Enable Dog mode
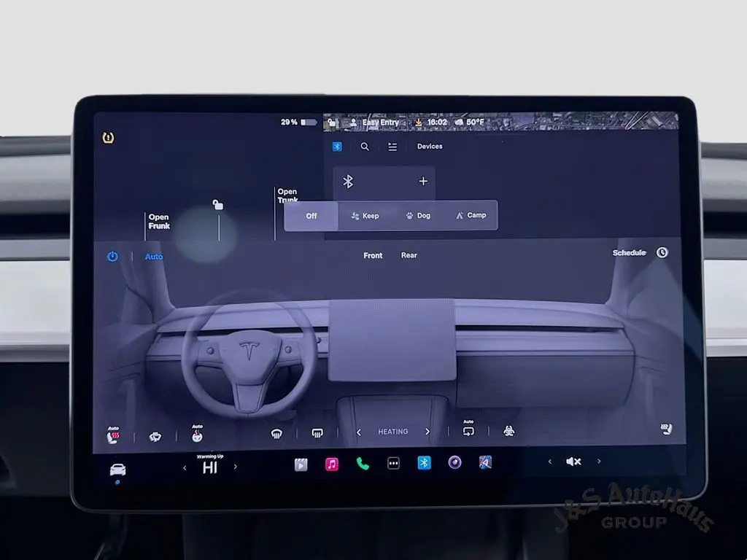Screen dimensions: 747x560 point(418,216)
